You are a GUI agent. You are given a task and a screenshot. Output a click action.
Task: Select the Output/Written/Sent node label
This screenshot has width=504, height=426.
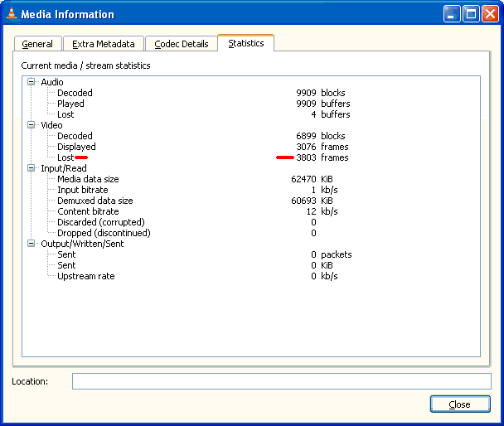pos(82,244)
